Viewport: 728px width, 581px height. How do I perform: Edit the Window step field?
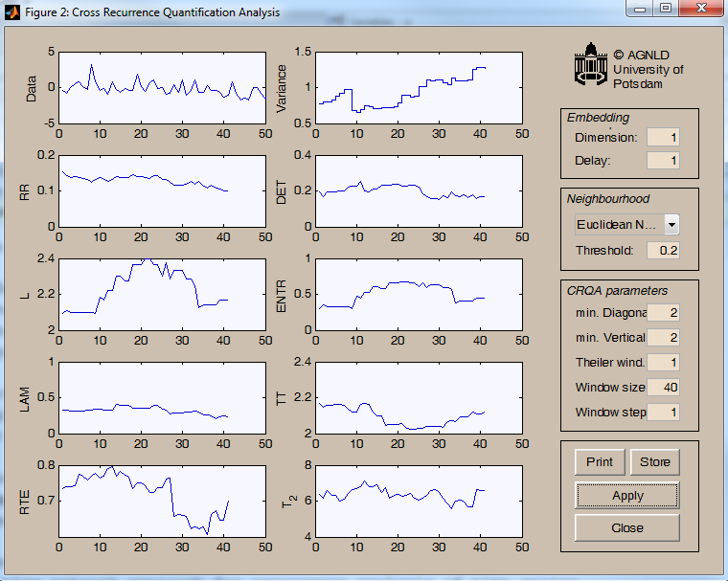663,413
